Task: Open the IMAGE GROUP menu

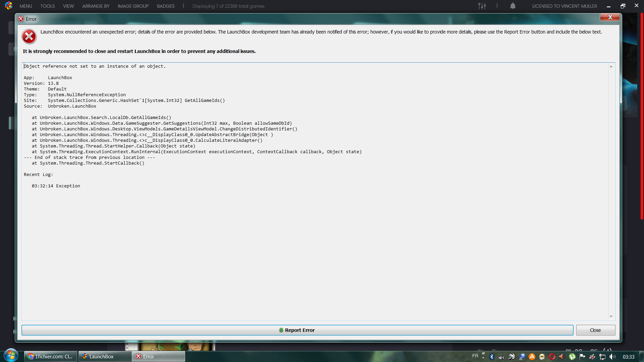Action: click(x=133, y=6)
